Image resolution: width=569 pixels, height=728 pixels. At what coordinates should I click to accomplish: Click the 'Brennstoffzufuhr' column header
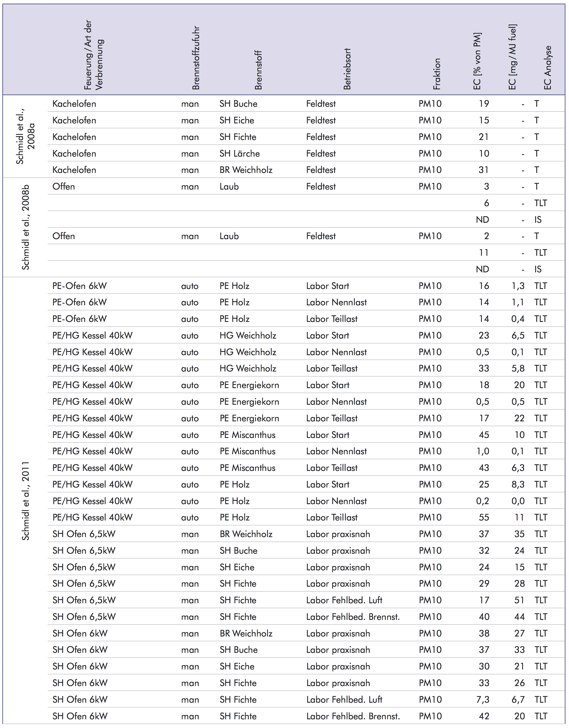(196, 58)
